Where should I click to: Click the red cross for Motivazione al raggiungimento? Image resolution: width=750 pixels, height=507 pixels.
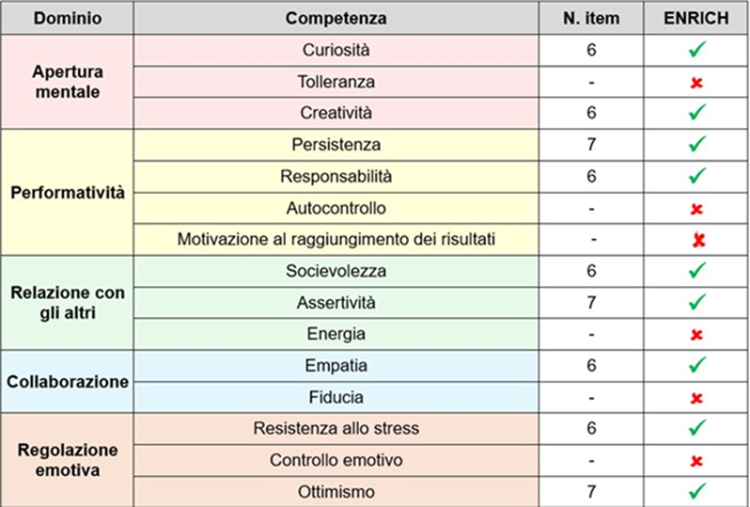click(x=697, y=239)
